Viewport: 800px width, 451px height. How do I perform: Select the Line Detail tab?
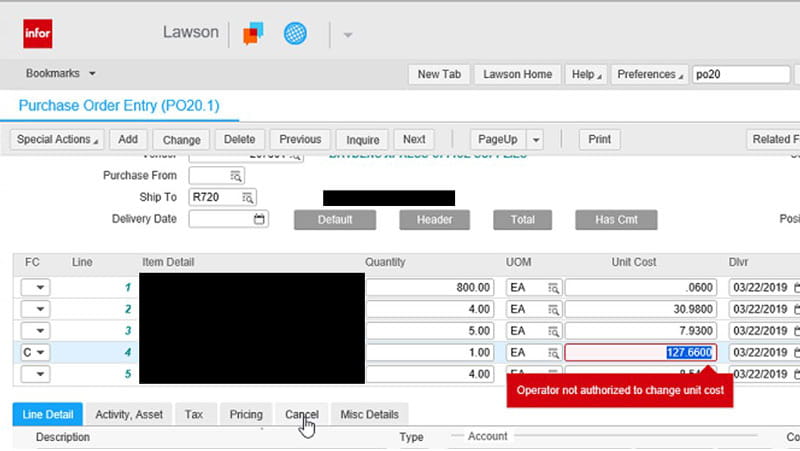pos(47,414)
